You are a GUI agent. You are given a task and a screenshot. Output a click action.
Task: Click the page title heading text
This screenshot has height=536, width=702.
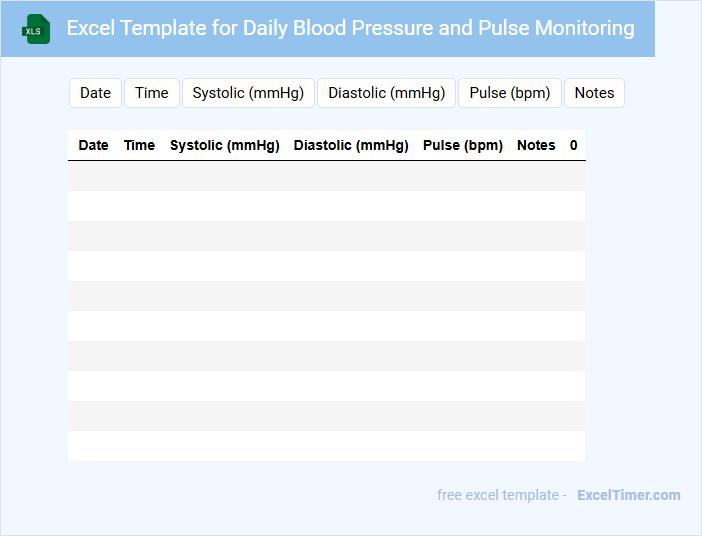[x=350, y=28]
